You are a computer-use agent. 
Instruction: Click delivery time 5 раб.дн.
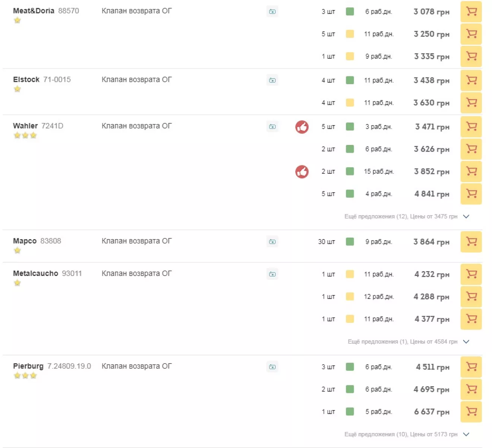(379, 412)
